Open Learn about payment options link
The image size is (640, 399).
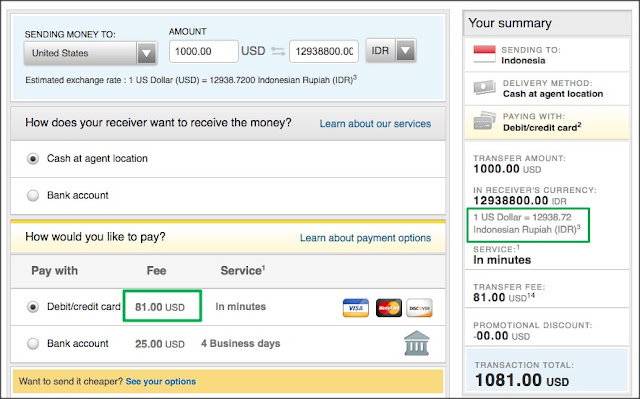(365, 238)
